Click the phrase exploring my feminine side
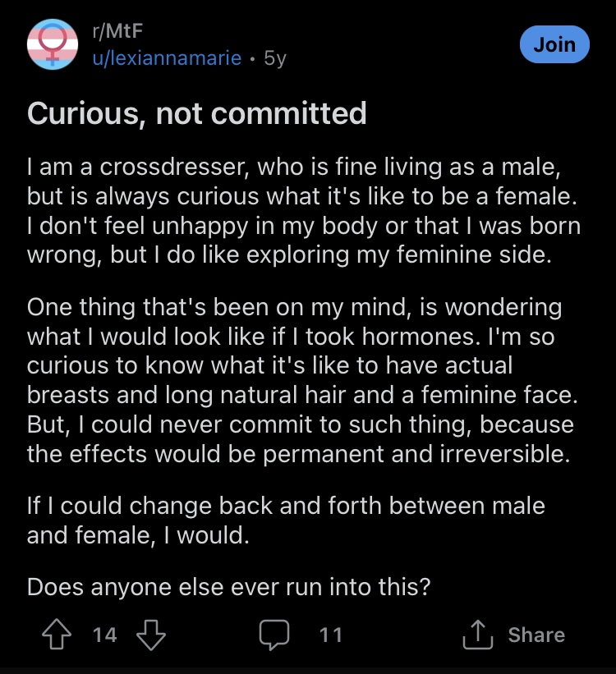 pyautogui.click(x=399, y=254)
